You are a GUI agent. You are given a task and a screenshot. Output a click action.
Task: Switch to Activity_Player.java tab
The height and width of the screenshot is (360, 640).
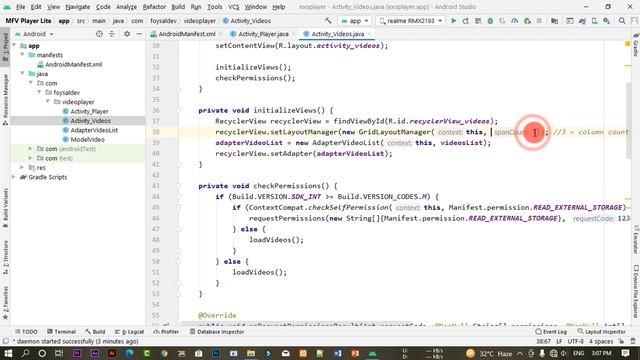[x=263, y=34]
